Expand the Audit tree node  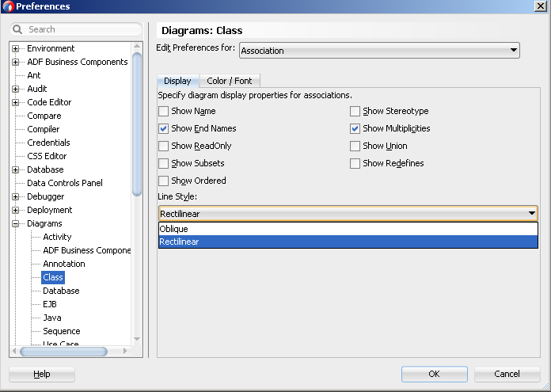click(15, 89)
